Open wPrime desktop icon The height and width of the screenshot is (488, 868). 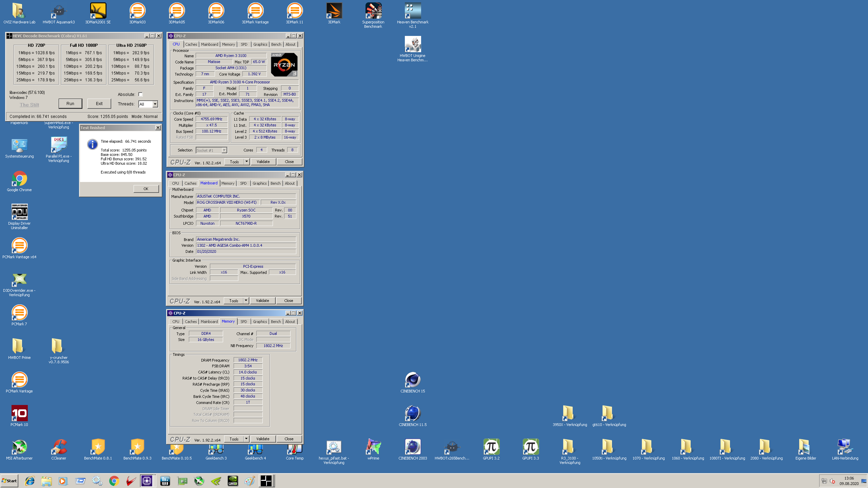(373, 449)
